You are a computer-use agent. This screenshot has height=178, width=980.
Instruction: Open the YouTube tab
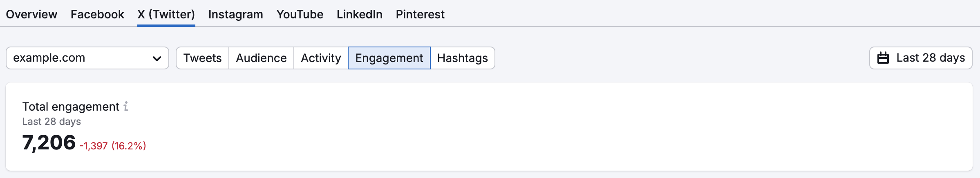300,14
